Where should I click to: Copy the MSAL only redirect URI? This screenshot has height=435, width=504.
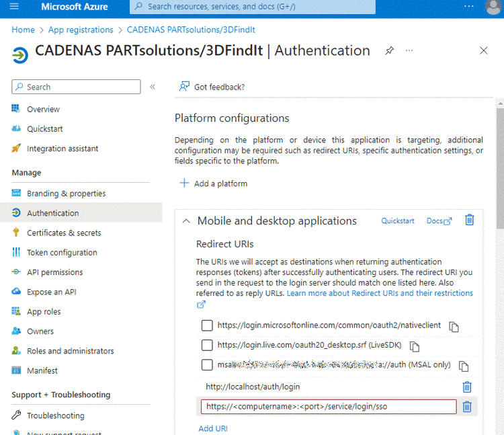(464, 366)
